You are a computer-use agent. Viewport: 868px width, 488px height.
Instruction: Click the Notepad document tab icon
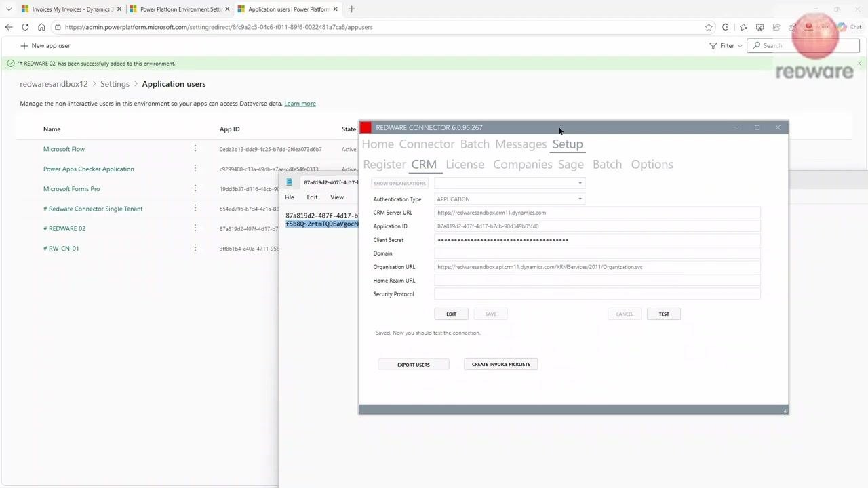click(289, 182)
